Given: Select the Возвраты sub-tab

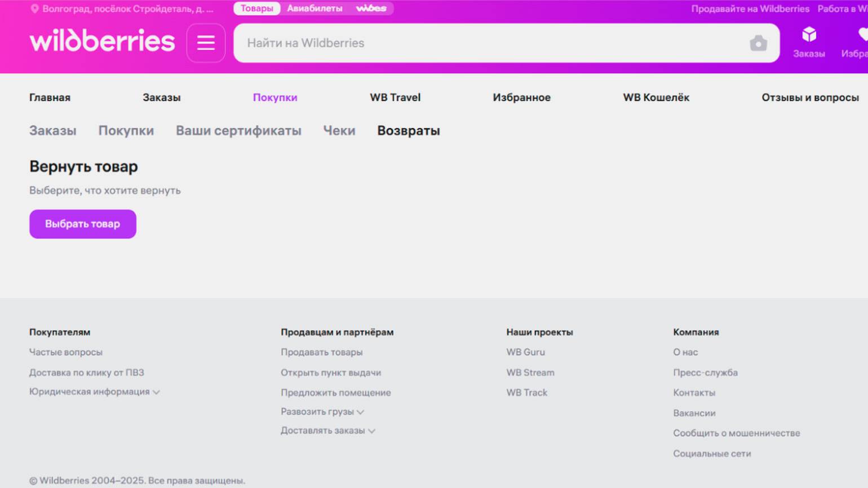Looking at the screenshot, I should point(409,131).
